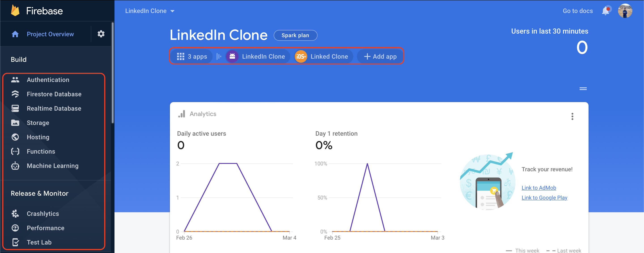
Task: Click the Analytics bar chart icon
Action: [x=182, y=114]
